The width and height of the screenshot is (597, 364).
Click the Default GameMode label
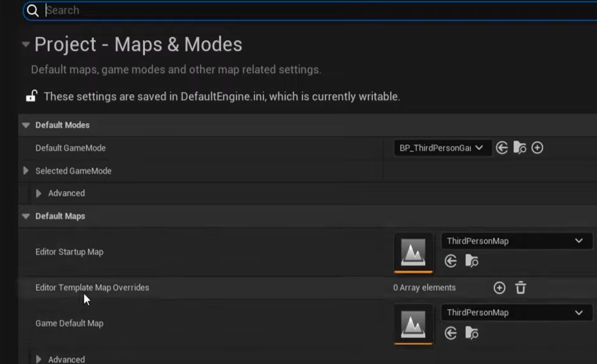point(71,148)
